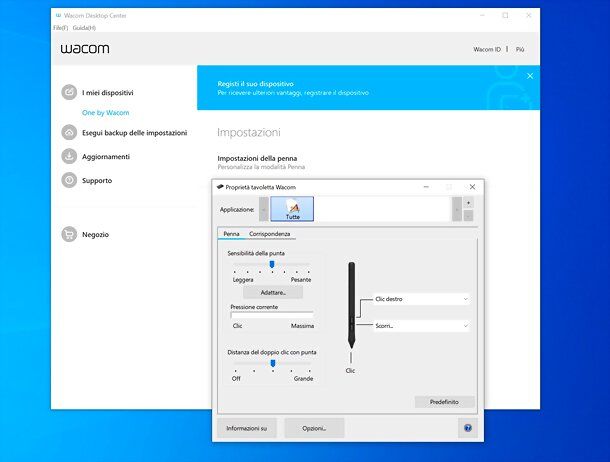Minimize the Proprietà tavoletta Wacom window
Viewport: 610px width, 462px height.
coord(426,187)
